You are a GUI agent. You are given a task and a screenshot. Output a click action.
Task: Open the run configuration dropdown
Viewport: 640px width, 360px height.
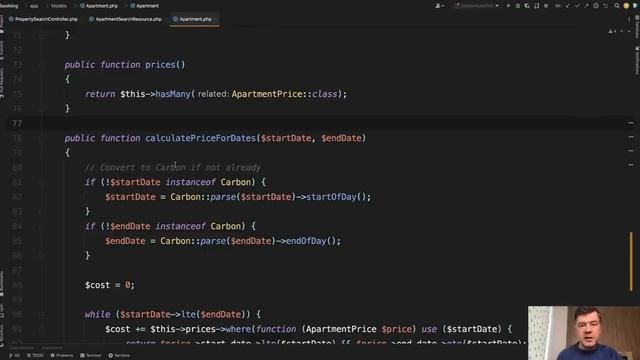click(x=477, y=6)
